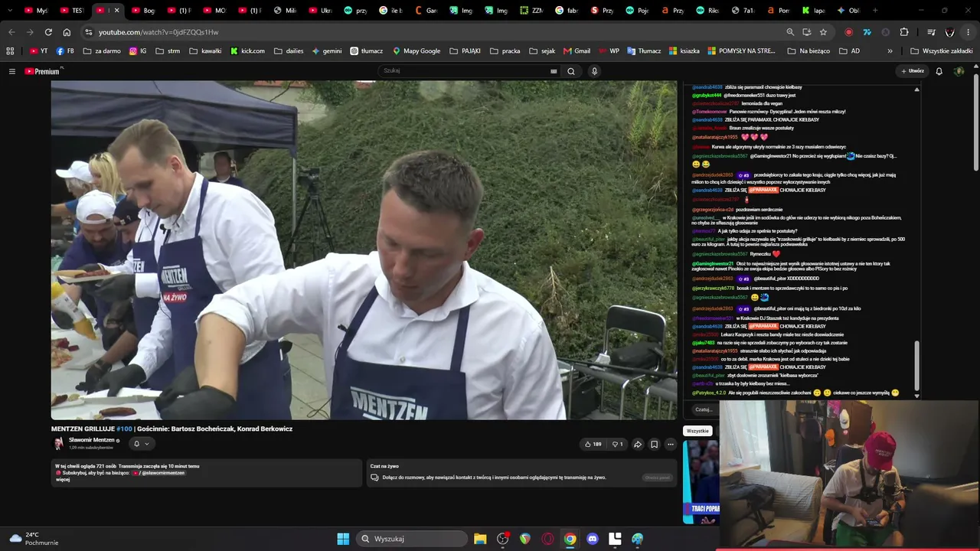The height and width of the screenshot is (551, 980).
Task: Switch to the 'ZZN' browser tab
Action: point(531,11)
